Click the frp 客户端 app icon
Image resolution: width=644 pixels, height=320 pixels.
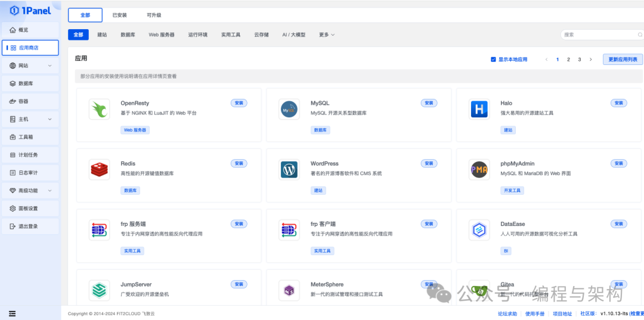point(289,230)
